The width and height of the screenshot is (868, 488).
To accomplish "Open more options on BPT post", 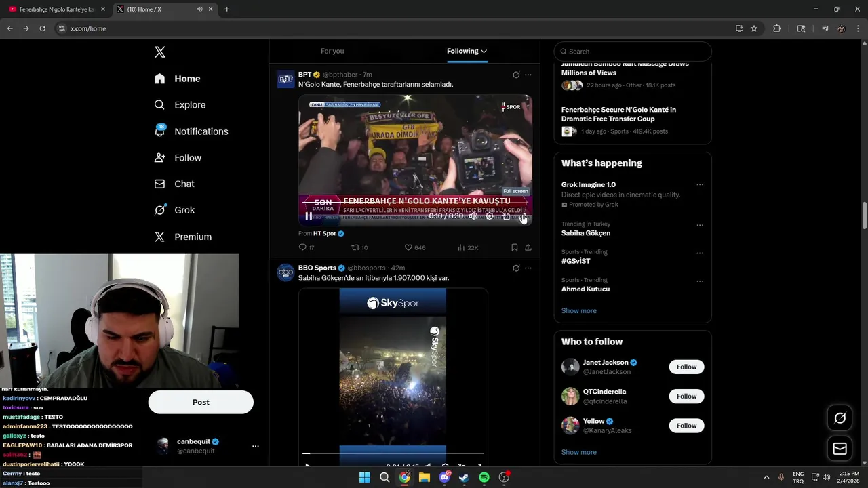I will click(528, 75).
